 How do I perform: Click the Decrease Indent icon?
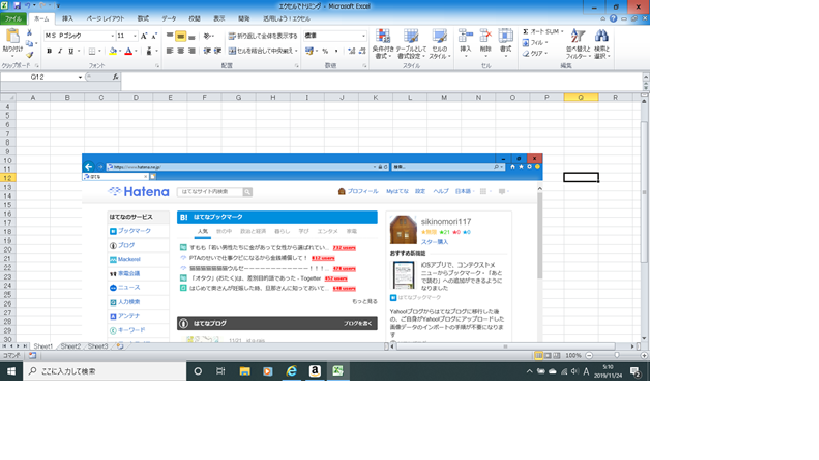[x=207, y=51]
